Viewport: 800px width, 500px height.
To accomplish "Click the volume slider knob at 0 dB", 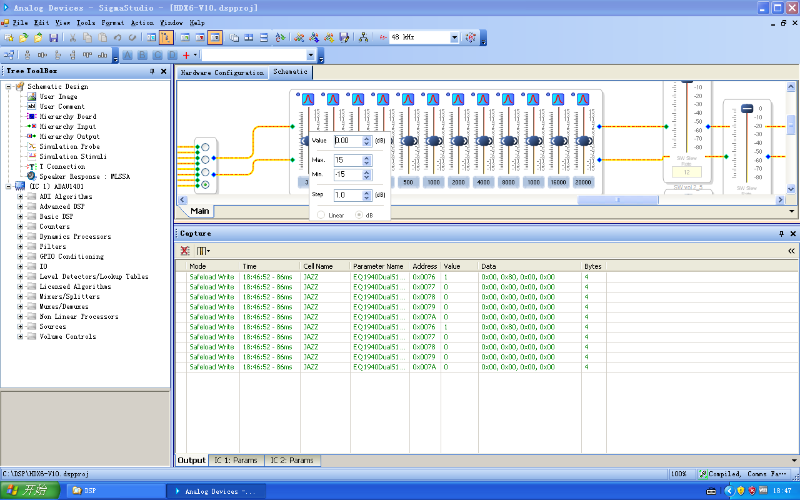I will (747, 108).
